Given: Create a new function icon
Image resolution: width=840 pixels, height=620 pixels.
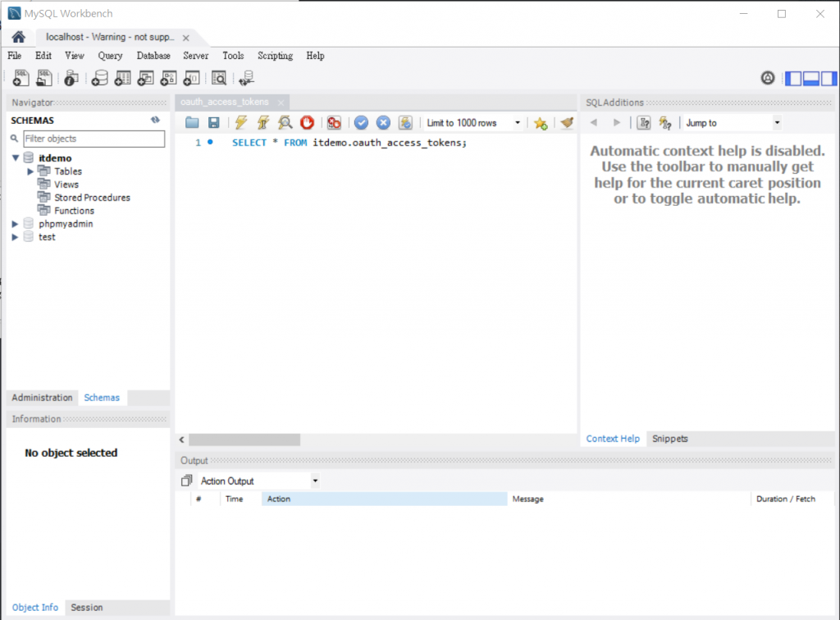Looking at the screenshot, I should [192, 78].
